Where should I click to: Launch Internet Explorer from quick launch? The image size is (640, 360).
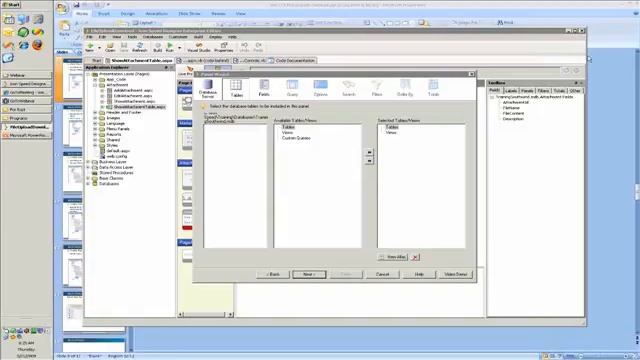point(23,44)
